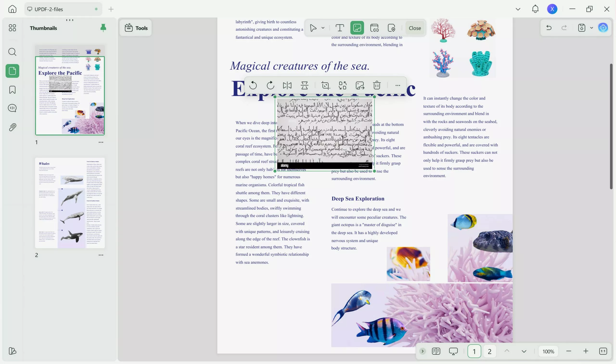Flip the selected image horizontally
Viewport: 616px width, 364px height.
pos(287,85)
